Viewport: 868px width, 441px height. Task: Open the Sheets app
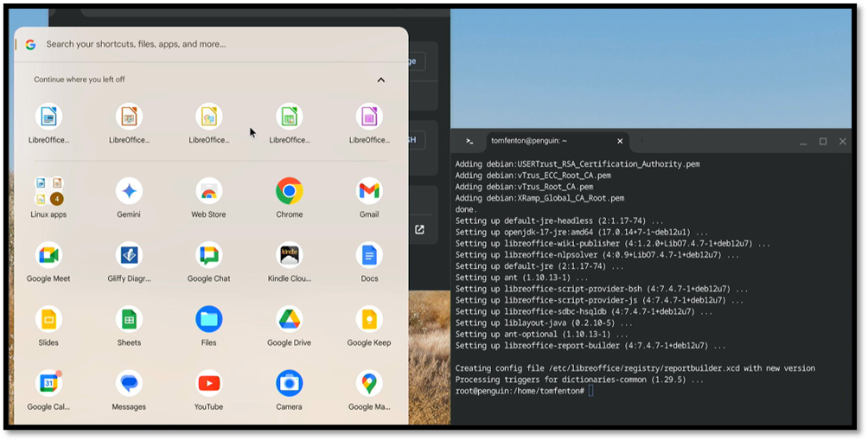129,320
